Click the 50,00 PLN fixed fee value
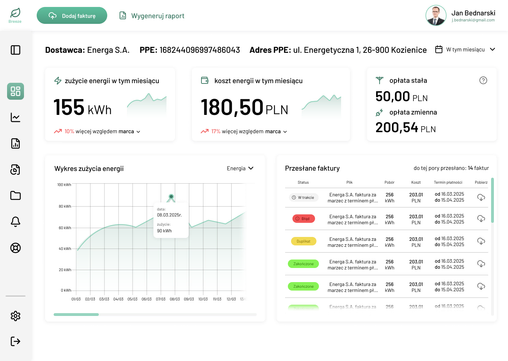The width and height of the screenshot is (508, 361). [401, 97]
